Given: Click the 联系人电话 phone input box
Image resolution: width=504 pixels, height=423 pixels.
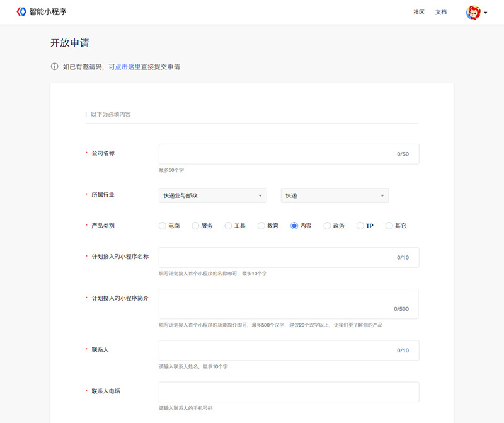Looking at the screenshot, I should click(289, 391).
